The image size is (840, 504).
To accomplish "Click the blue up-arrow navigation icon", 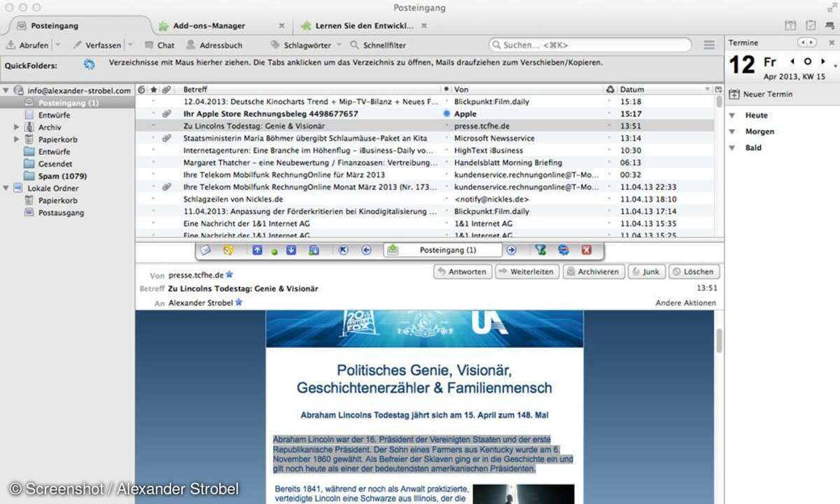I will point(258,250).
